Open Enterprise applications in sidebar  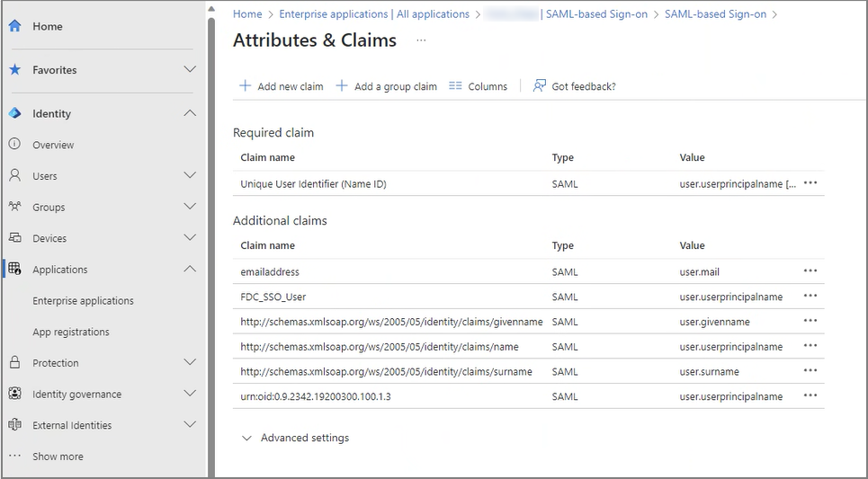tap(83, 301)
